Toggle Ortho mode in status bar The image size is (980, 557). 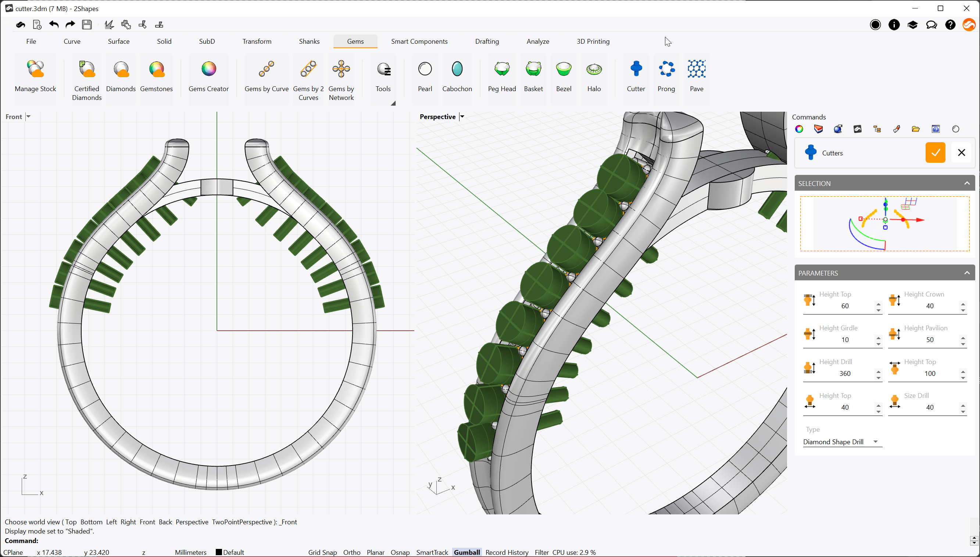tap(352, 552)
